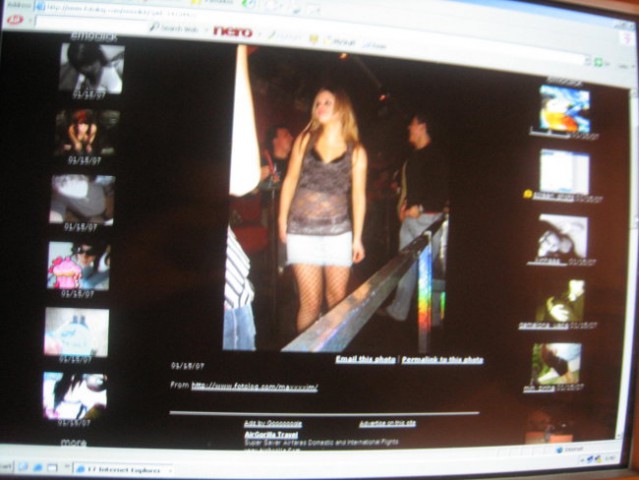Open the AirGorilla Travel ad link

(271, 435)
